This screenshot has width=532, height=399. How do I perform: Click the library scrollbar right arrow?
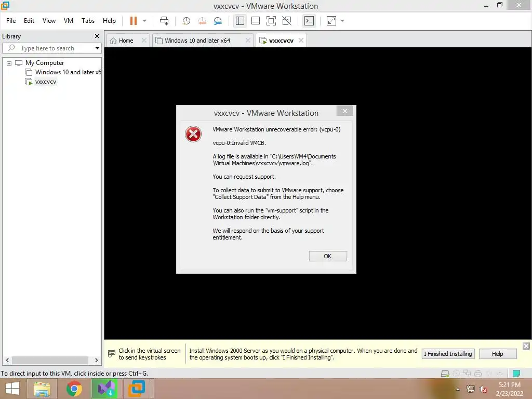coord(96,361)
